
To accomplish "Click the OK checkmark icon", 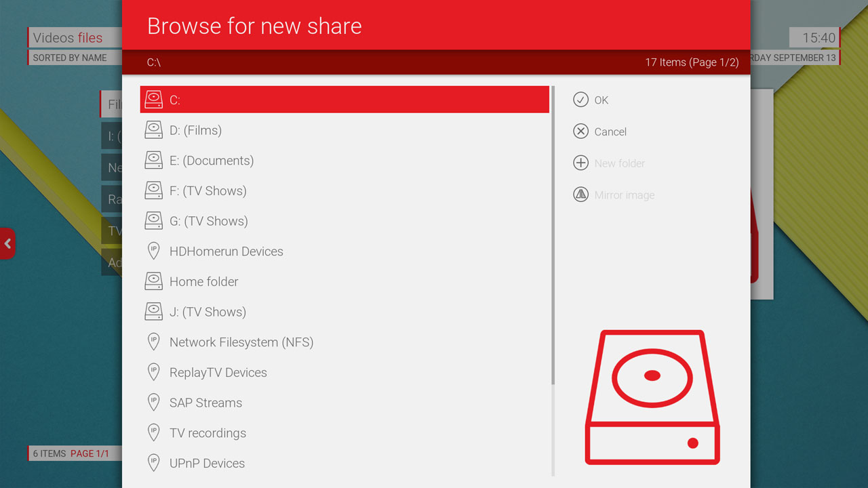I will pyautogui.click(x=580, y=100).
